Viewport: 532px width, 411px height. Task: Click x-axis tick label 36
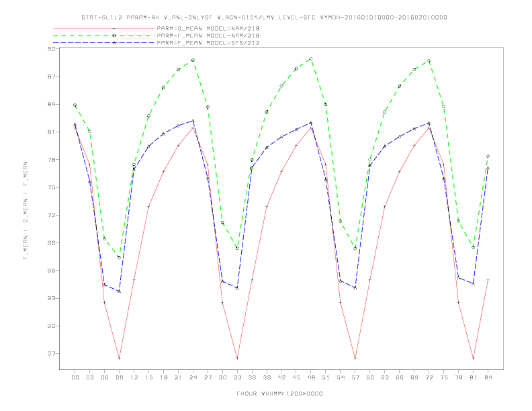(x=252, y=377)
